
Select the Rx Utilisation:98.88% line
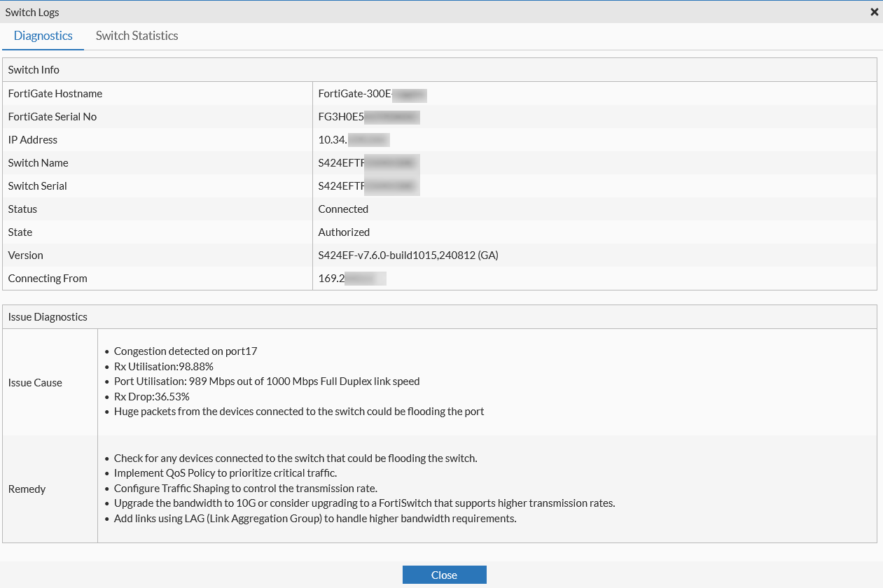(164, 367)
